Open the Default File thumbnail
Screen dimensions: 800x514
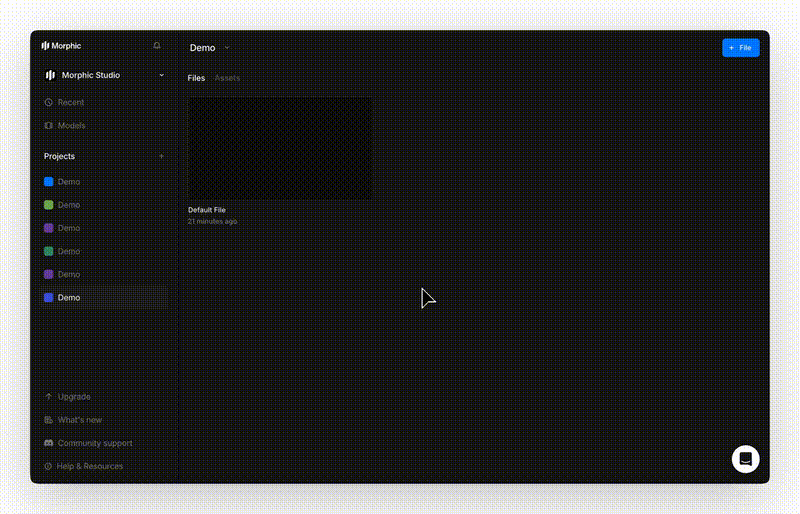point(279,148)
